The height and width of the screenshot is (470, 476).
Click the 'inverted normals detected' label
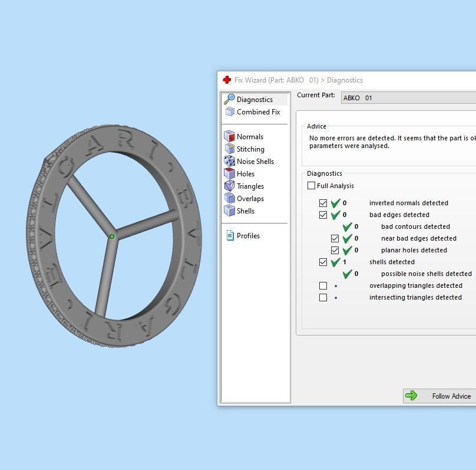(x=409, y=203)
